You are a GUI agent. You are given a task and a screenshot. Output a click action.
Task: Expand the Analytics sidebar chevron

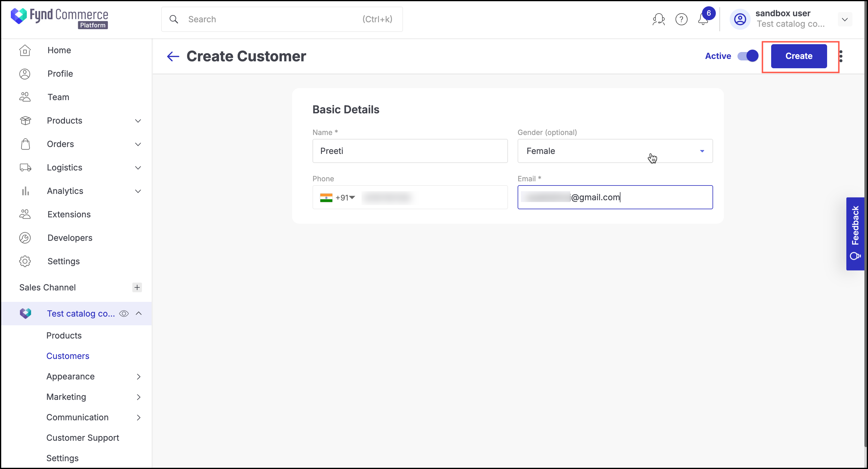pos(138,191)
